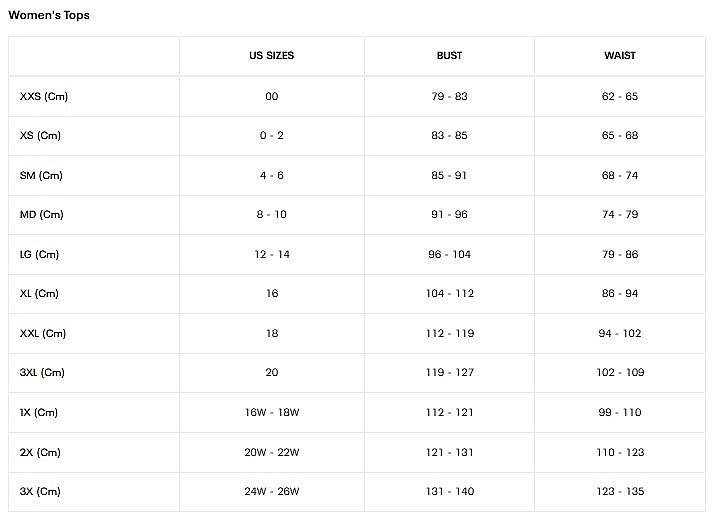Click the US SIZES column header
This screenshot has height=526, width=719.
[x=271, y=56]
